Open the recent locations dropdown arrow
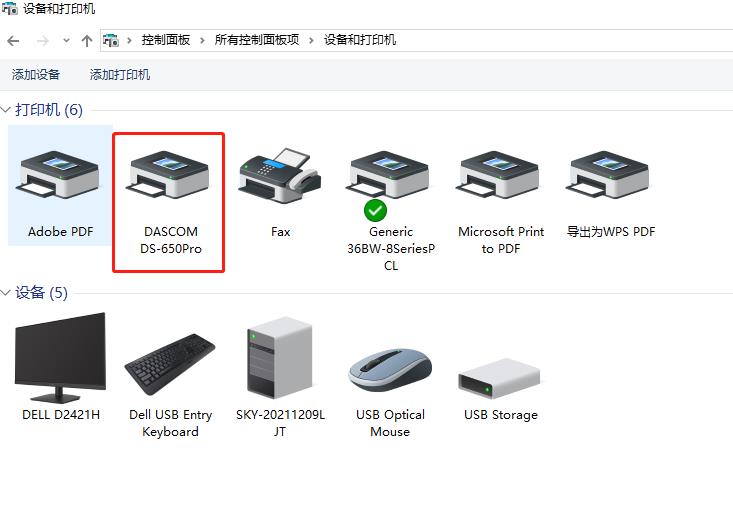Viewport: 733px width, 526px height. 66,41
